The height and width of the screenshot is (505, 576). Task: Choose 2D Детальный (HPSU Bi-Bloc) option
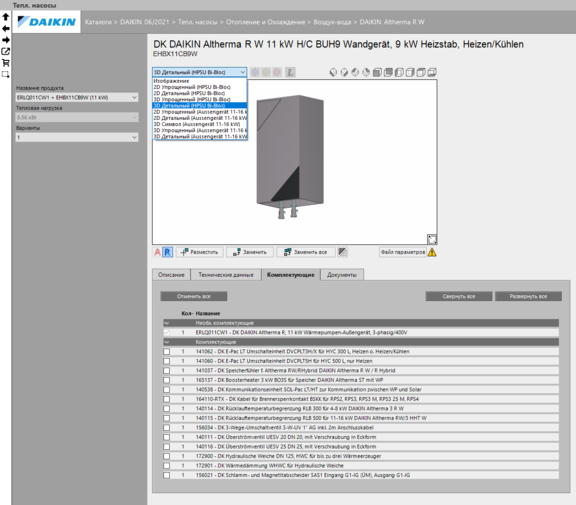(200, 93)
